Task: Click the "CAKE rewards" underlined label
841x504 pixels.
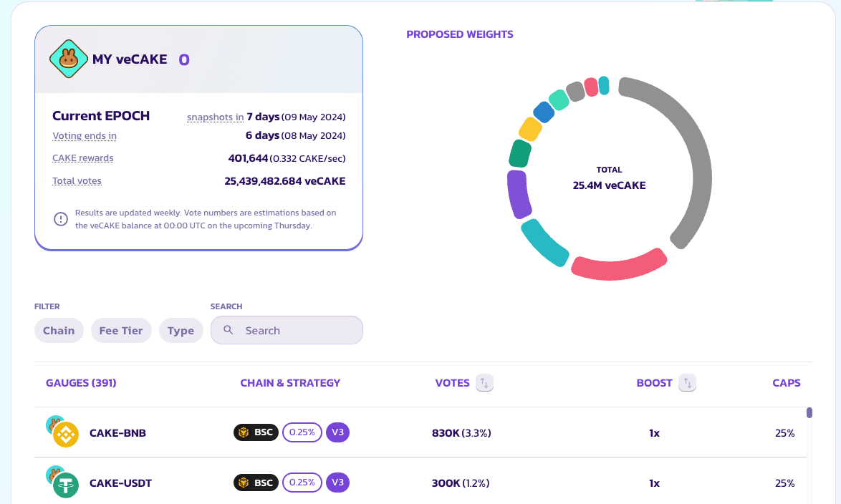Action: [x=83, y=158]
